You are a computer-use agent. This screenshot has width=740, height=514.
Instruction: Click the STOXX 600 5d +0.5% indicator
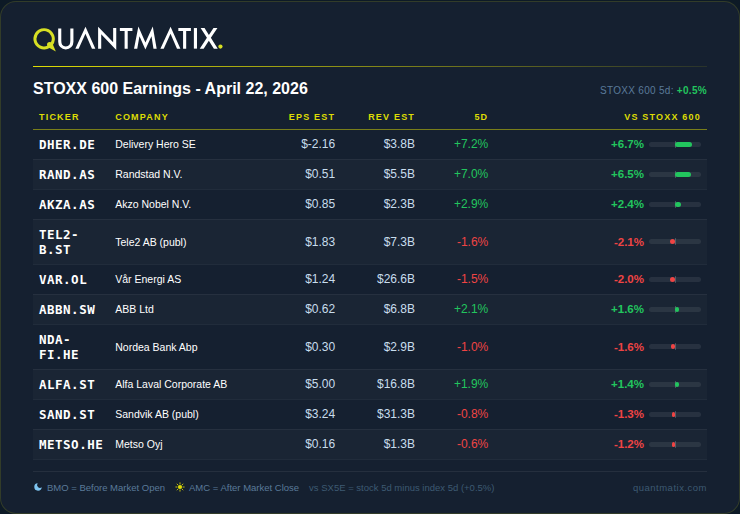pyautogui.click(x=653, y=90)
